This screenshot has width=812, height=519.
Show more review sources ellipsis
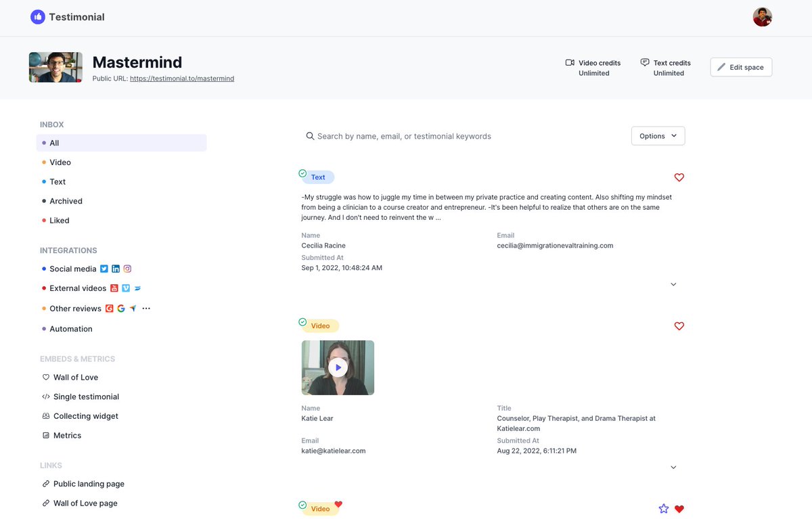(146, 309)
